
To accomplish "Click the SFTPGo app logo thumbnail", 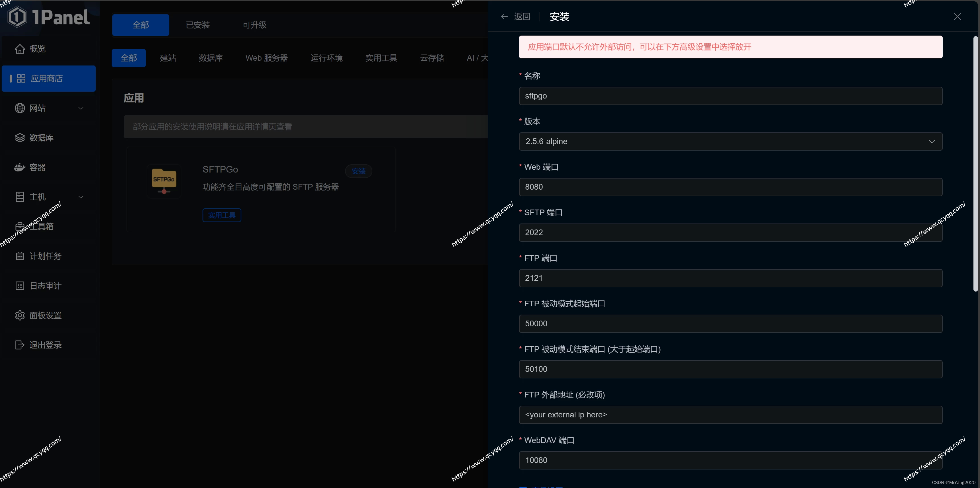I will point(164,181).
